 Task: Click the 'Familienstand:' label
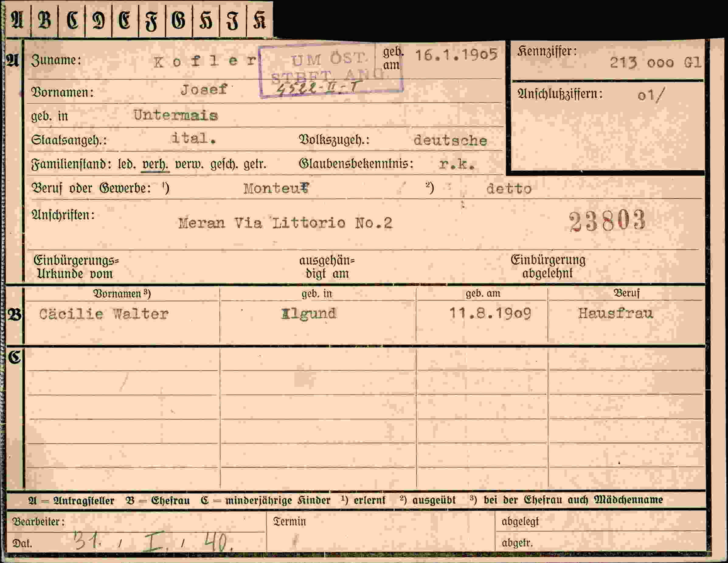click(x=71, y=164)
